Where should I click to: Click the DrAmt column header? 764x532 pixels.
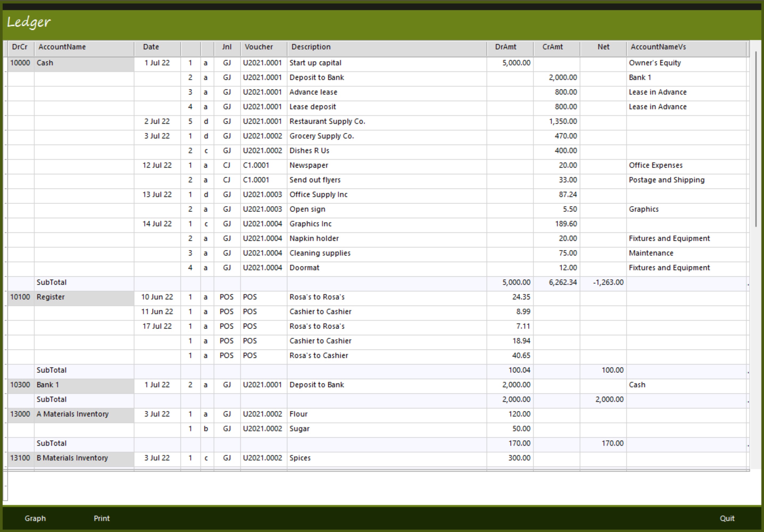pos(506,47)
